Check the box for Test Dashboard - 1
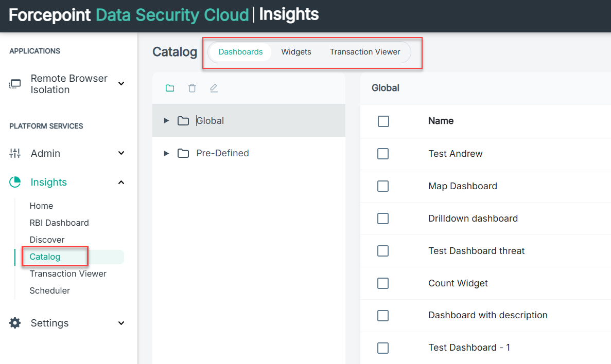This screenshot has width=611, height=364. click(x=383, y=348)
